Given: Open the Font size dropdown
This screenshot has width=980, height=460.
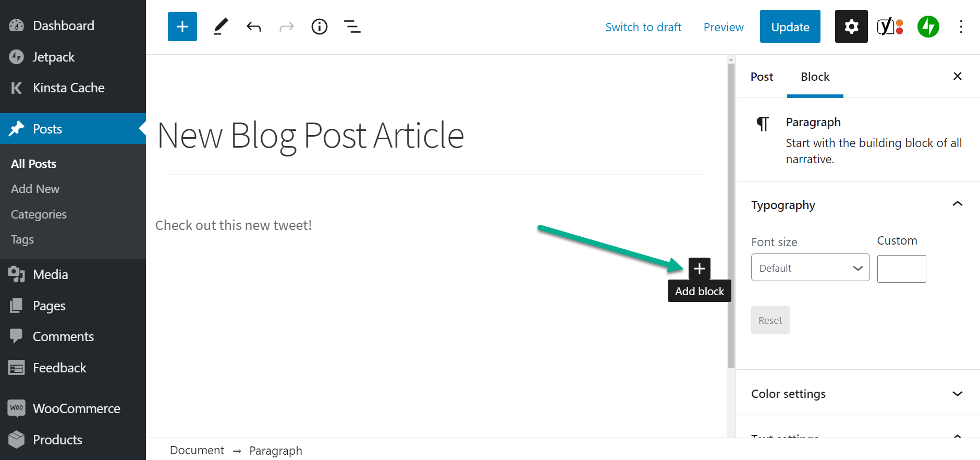Looking at the screenshot, I should pos(810,268).
